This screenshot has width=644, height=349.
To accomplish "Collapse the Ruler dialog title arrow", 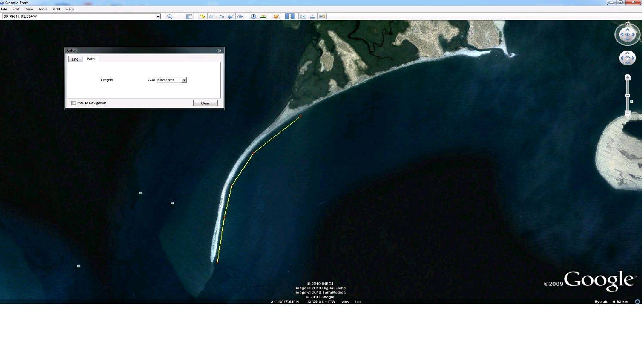I will point(221,51).
